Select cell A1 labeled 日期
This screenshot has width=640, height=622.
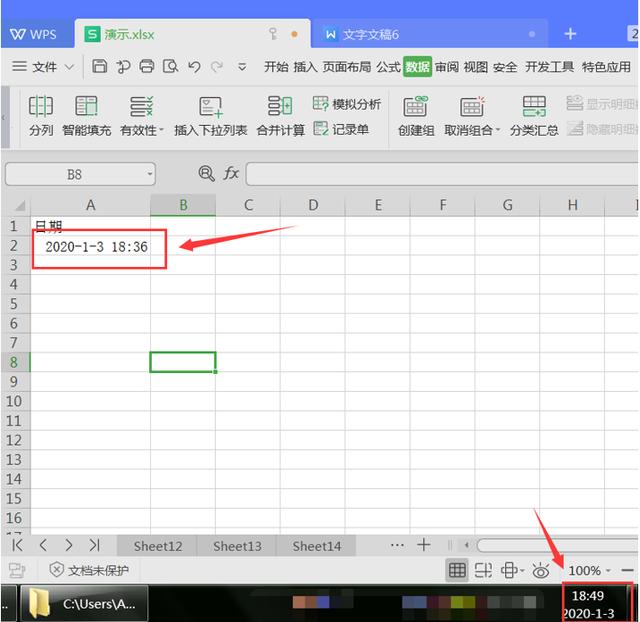click(91, 226)
